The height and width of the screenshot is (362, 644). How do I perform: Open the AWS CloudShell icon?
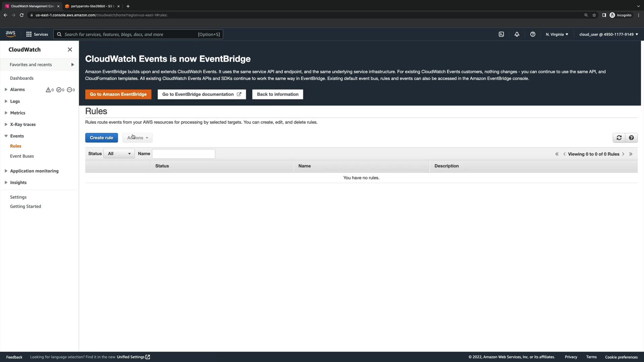pos(501,34)
